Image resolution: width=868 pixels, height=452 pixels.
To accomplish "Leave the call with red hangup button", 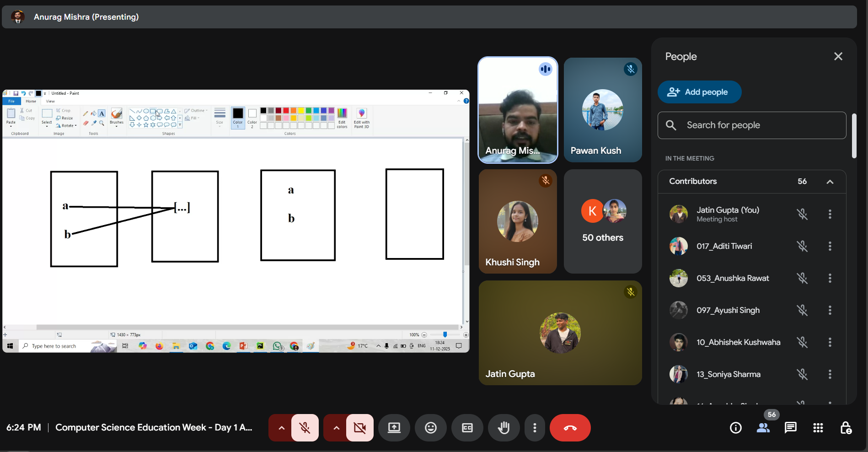I will [x=570, y=428].
